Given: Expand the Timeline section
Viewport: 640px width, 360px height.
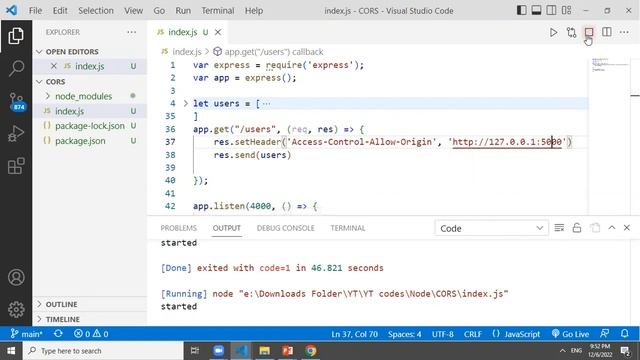Looking at the screenshot, I should pyautogui.click(x=62, y=319).
